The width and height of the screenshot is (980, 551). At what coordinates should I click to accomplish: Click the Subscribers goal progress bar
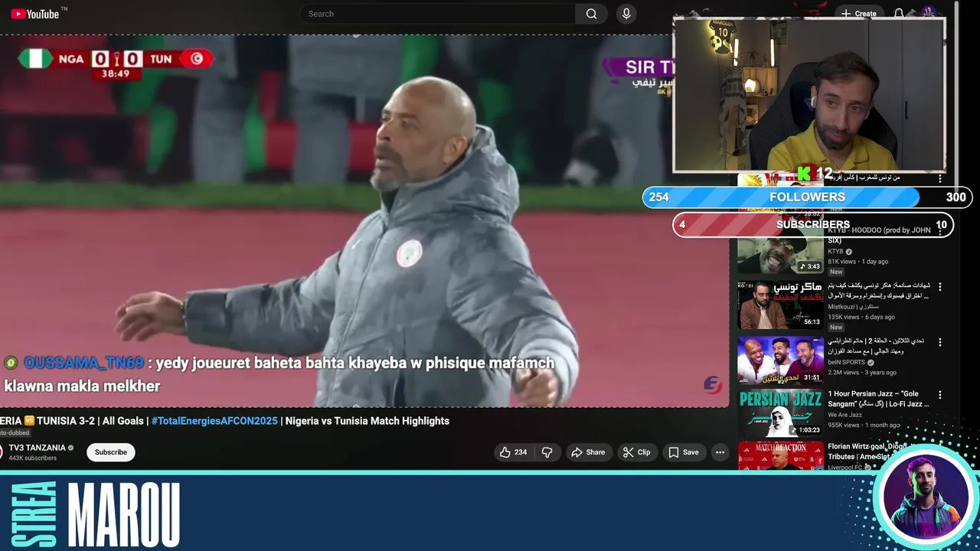(813, 225)
